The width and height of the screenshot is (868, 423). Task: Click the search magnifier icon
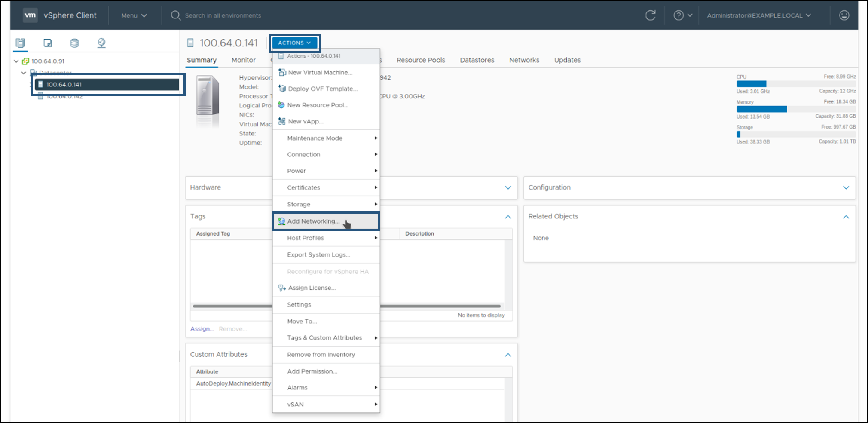point(175,15)
